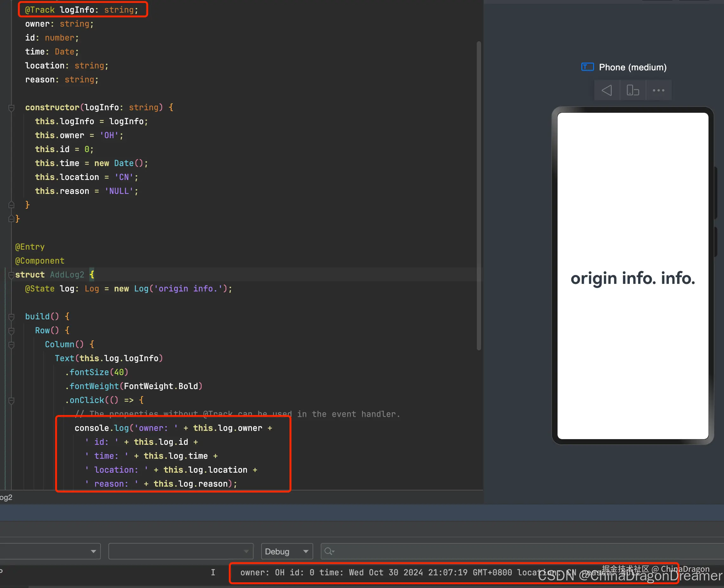Fold the constructor block via gutter marker
This screenshot has height=588, width=724.
11,108
